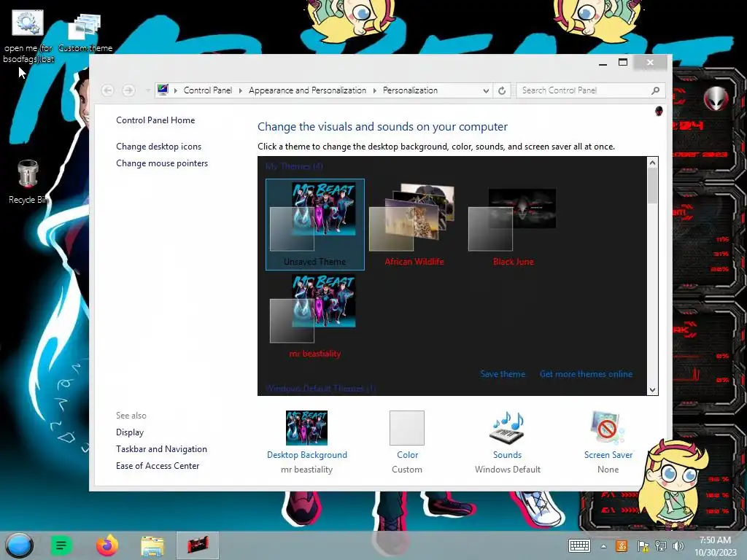Click the network tray icon
This screenshot has width=747, height=560.
(661, 546)
